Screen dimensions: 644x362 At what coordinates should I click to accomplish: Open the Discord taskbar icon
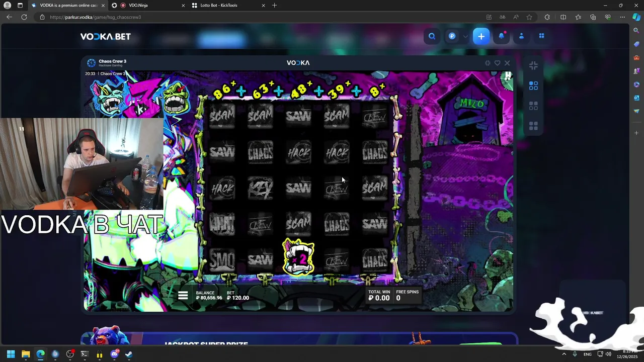(x=114, y=354)
